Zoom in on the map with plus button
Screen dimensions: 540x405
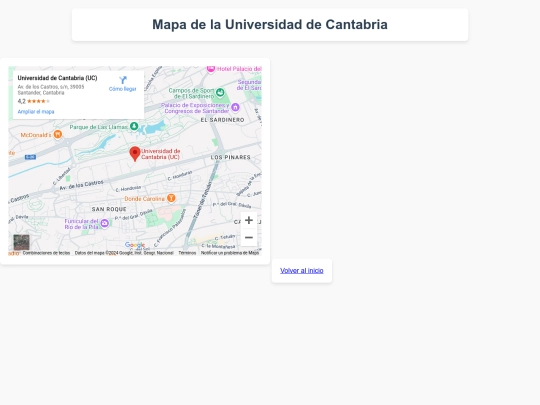(249, 220)
